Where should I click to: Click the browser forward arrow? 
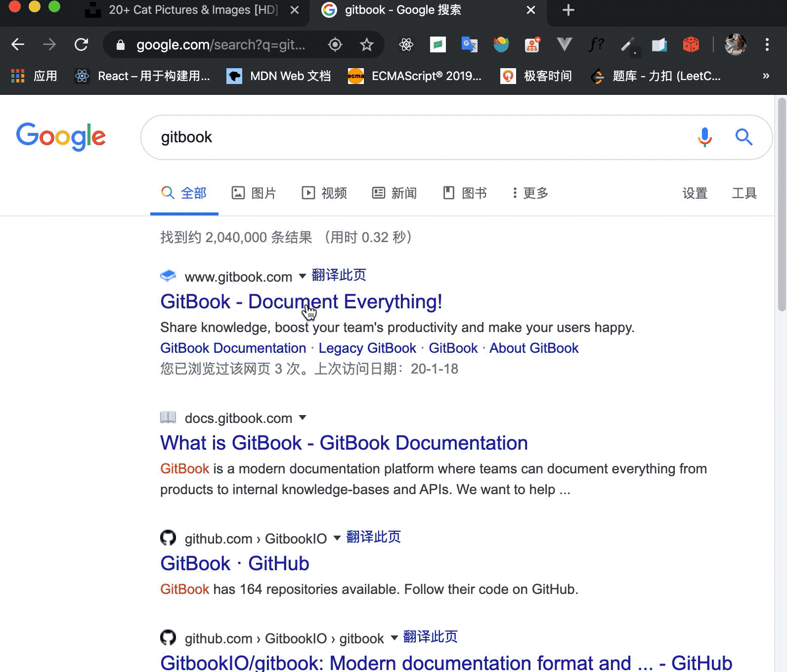(x=49, y=44)
